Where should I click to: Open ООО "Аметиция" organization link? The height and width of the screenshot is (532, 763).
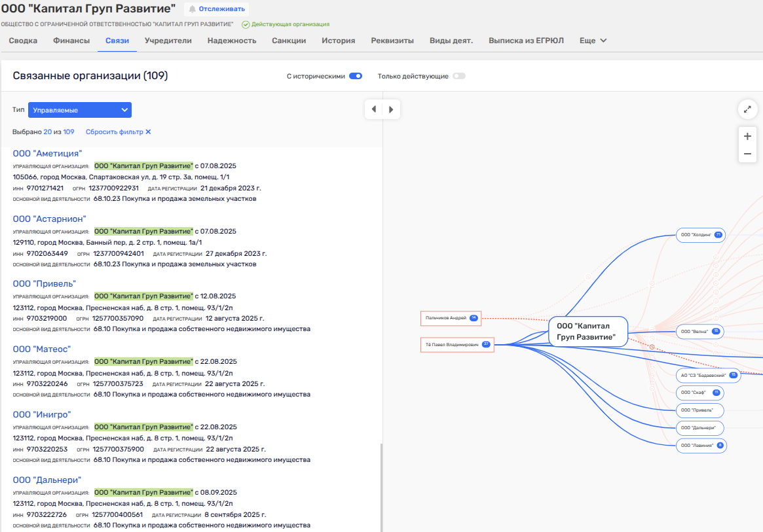click(47, 153)
